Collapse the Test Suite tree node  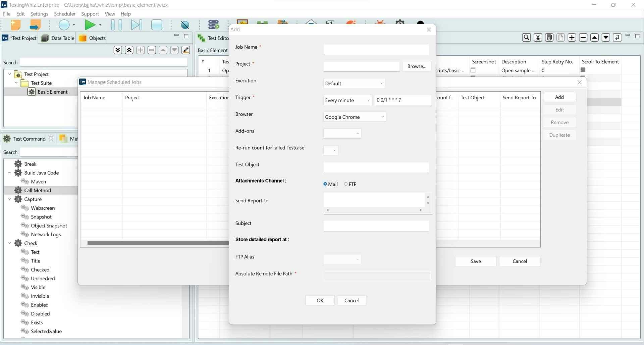16,83
